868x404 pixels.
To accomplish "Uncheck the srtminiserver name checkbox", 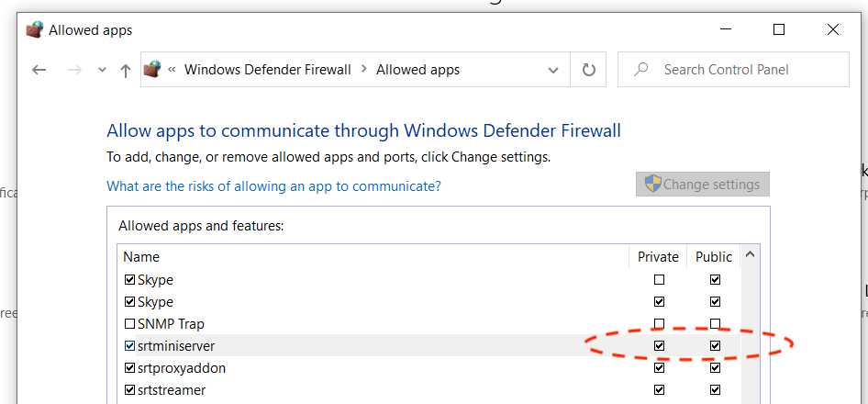I will [129, 345].
